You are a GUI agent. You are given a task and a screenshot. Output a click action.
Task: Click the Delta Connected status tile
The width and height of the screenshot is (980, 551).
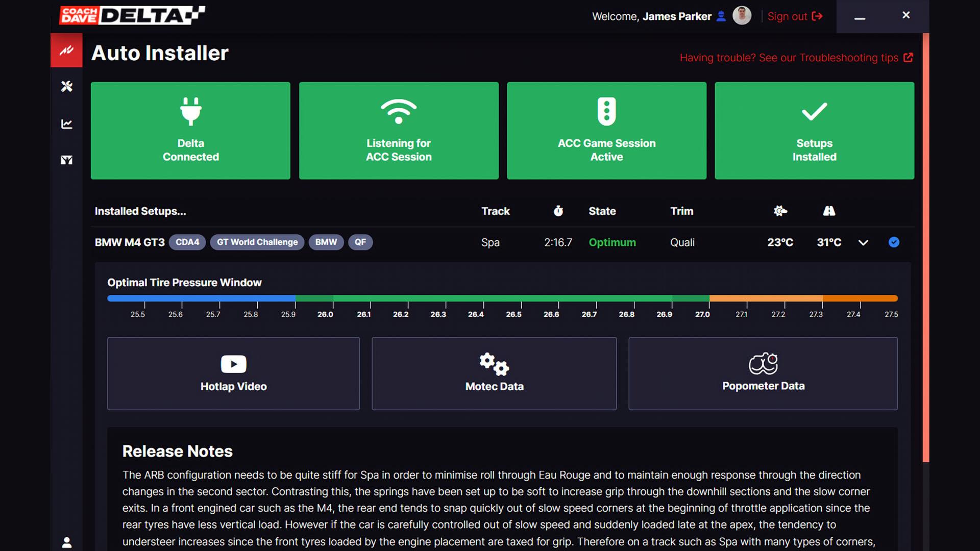point(190,131)
